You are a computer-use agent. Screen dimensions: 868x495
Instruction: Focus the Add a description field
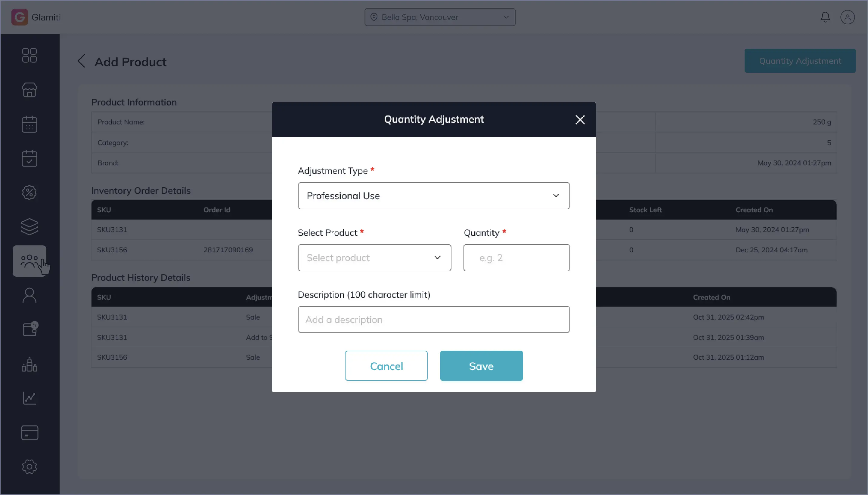(433, 320)
